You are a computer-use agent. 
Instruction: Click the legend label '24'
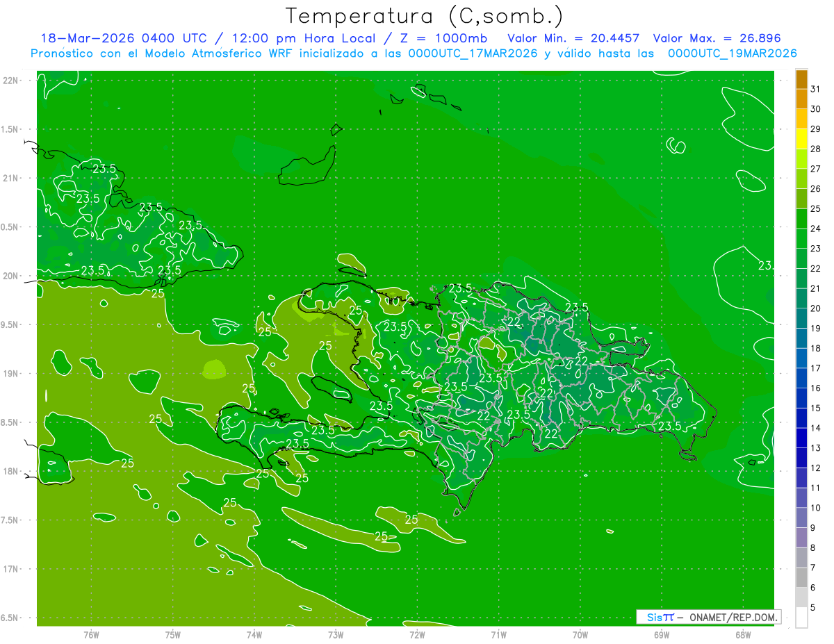point(816,229)
